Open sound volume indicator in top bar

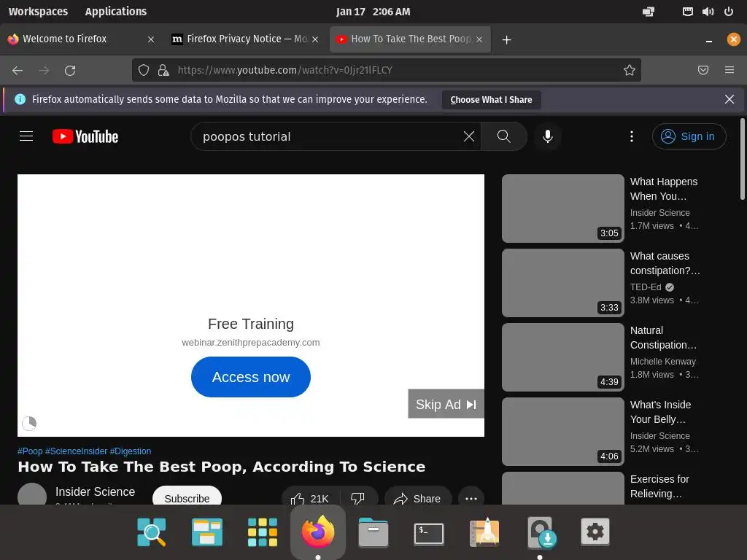(x=708, y=12)
